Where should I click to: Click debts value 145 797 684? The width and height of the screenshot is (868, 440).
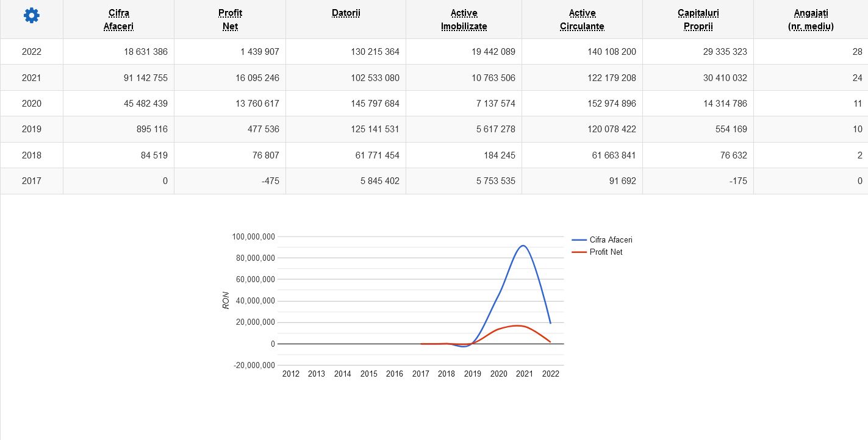[375, 104]
